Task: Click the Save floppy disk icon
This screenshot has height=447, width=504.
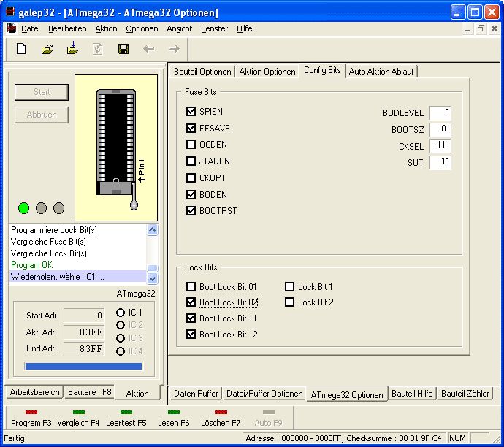Action: [123, 49]
